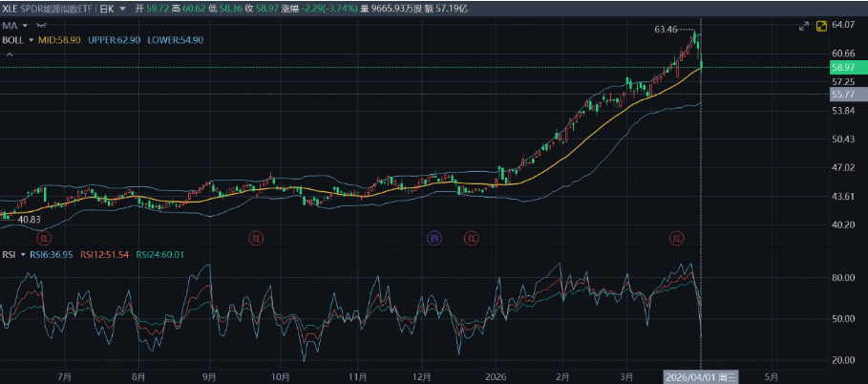This screenshot has width=868, height=384.
Task: Toggle MA lines visibility eye icon
Action: tap(40, 24)
